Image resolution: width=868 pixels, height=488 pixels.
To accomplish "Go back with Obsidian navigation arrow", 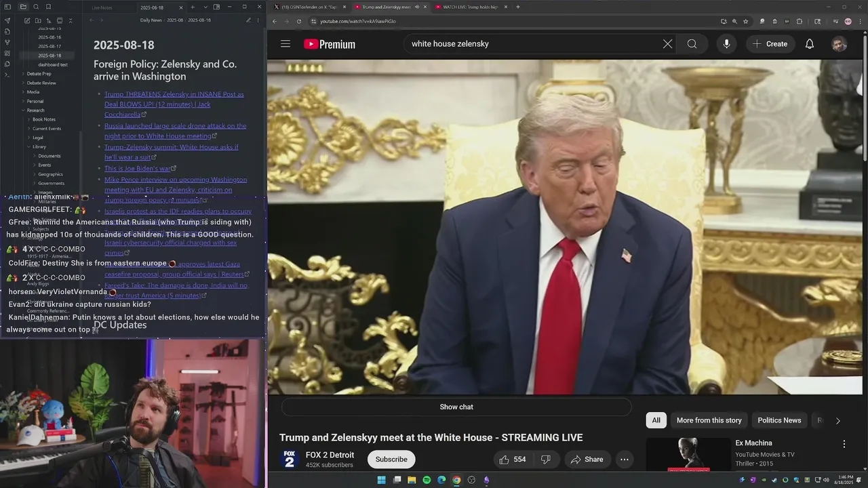I will (x=92, y=20).
